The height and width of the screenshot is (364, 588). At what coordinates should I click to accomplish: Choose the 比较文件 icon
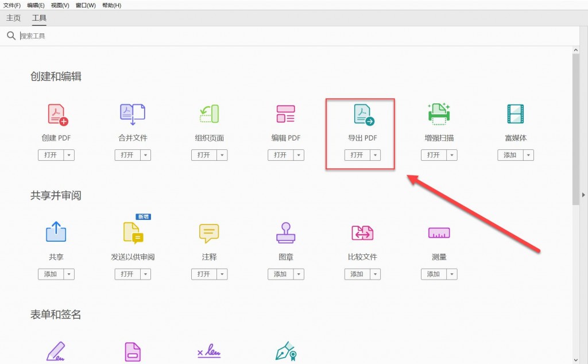pyautogui.click(x=362, y=233)
